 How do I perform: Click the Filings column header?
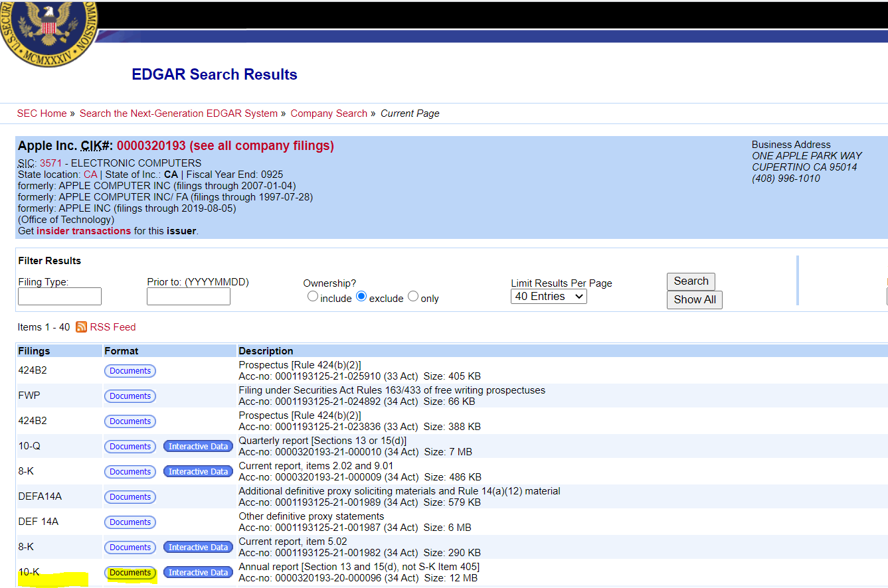[34, 351]
